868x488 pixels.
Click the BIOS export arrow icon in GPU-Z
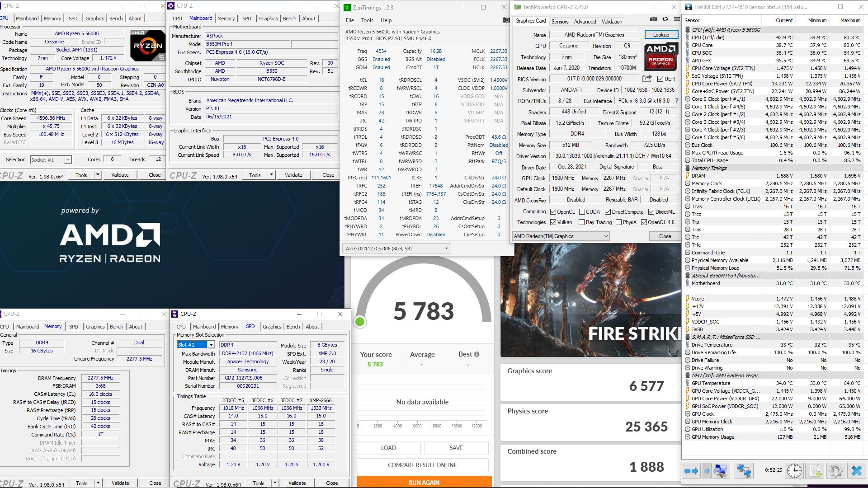click(x=647, y=79)
